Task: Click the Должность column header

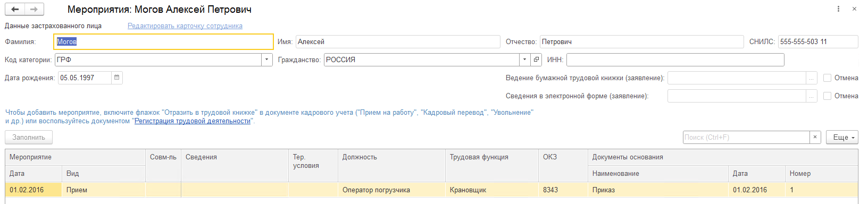Action: coord(392,165)
